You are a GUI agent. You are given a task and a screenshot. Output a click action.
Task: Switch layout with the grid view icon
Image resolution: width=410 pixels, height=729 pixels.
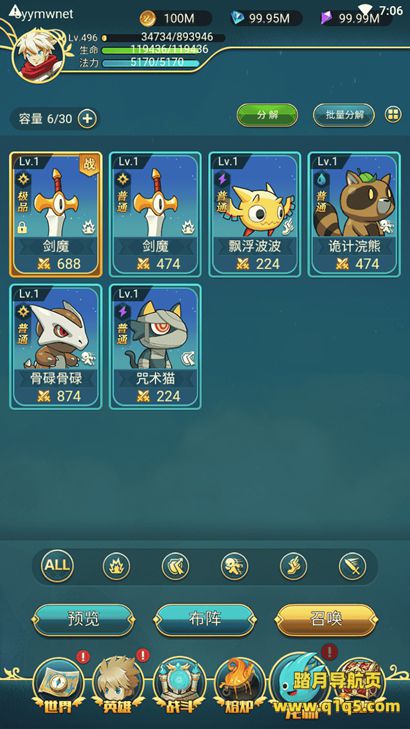click(393, 114)
